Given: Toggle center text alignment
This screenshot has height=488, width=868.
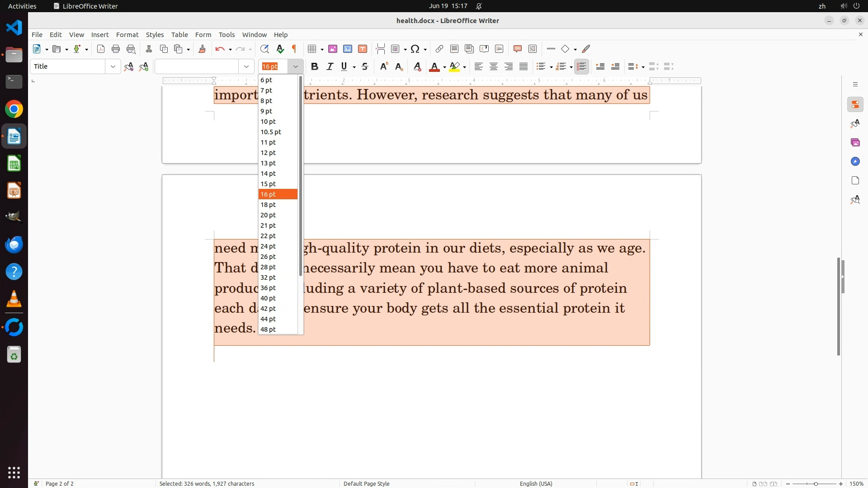Looking at the screenshot, I should point(494,67).
